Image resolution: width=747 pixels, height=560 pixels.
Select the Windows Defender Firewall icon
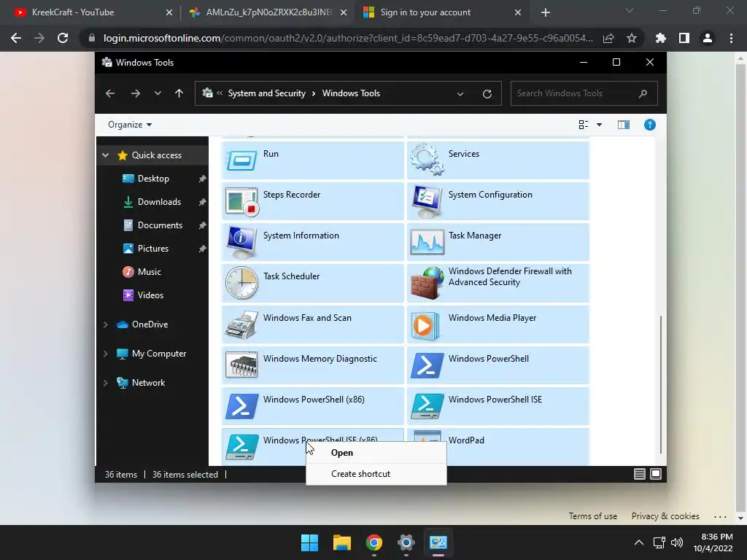(x=427, y=283)
